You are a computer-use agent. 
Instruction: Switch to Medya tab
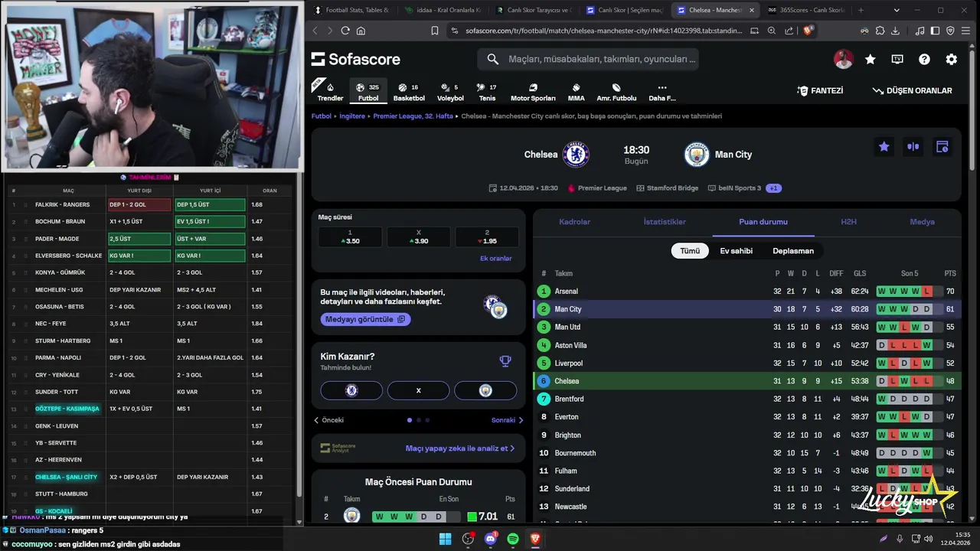click(922, 222)
